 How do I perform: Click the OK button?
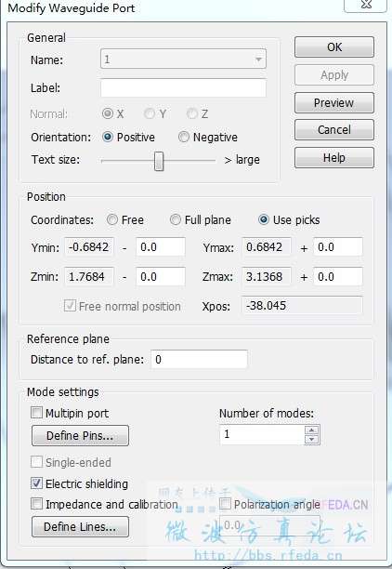point(334,47)
